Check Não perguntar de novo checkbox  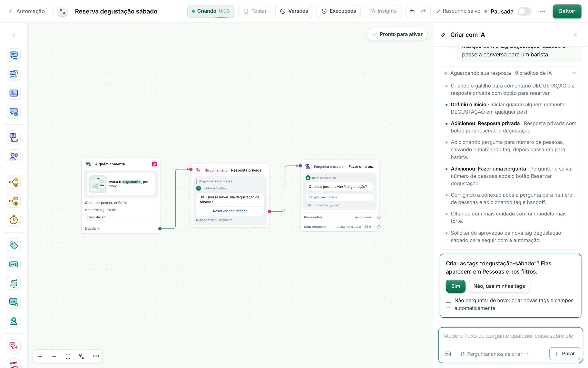tap(449, 304)
